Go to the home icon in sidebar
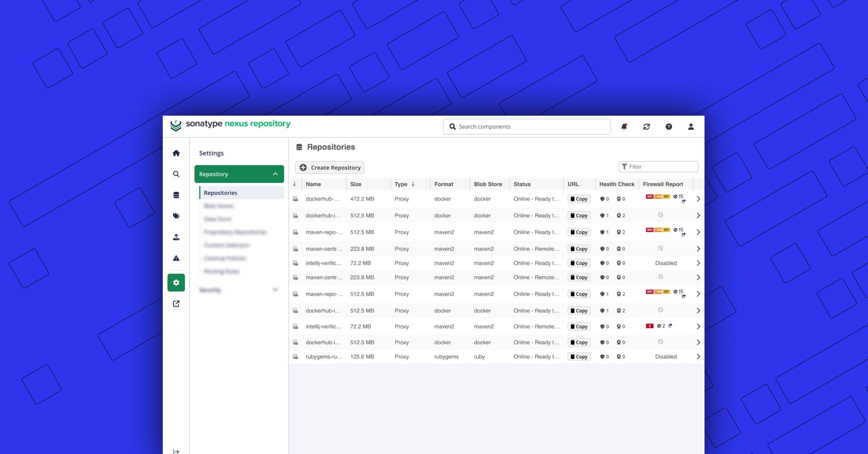The height and width of the screenshot is (454, 868). coord(176,153)
